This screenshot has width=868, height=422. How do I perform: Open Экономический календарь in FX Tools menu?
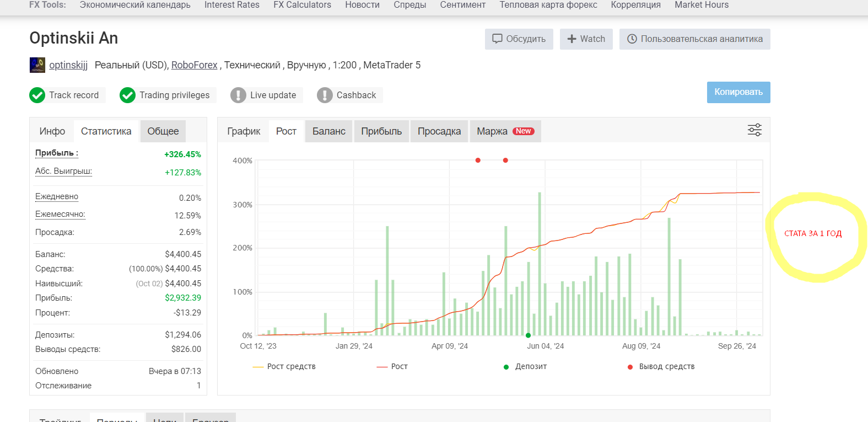click(x=135, y=5)
